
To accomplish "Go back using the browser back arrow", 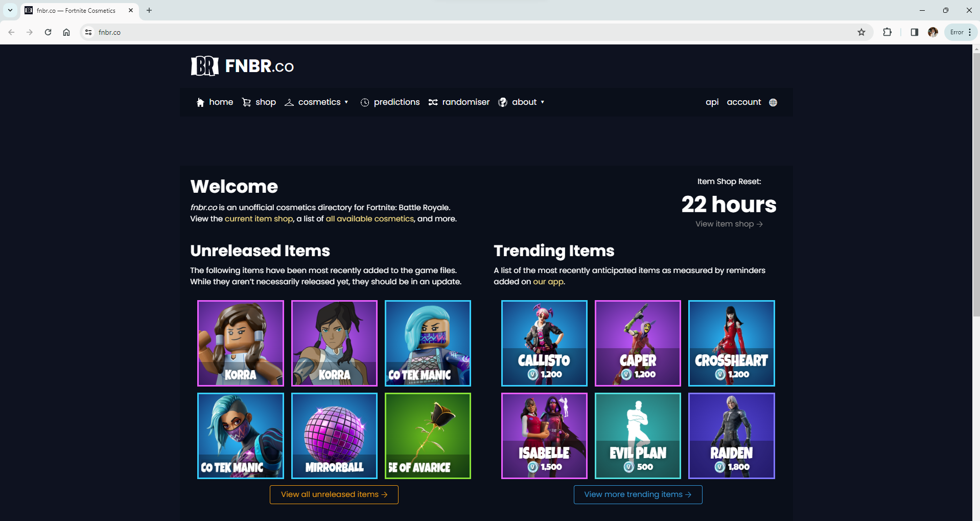I will tap(11, 32).
